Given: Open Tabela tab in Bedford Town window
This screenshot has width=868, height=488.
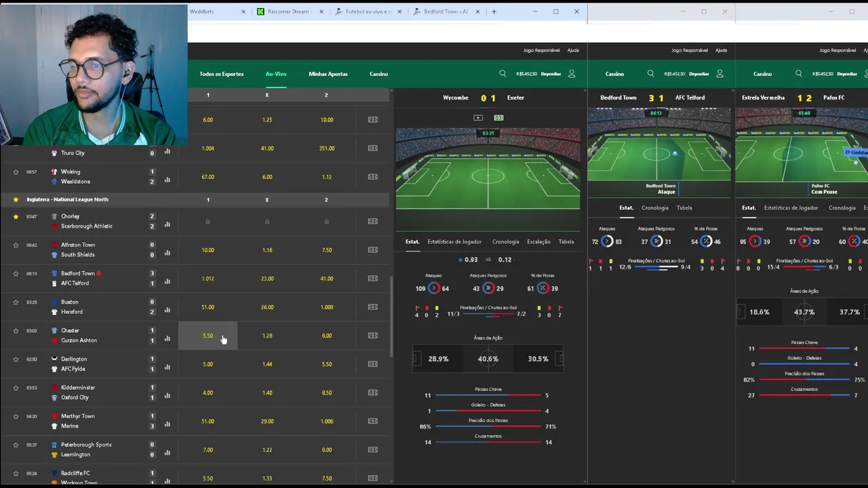Looking at the screenshot, I should tap(684, 208).
